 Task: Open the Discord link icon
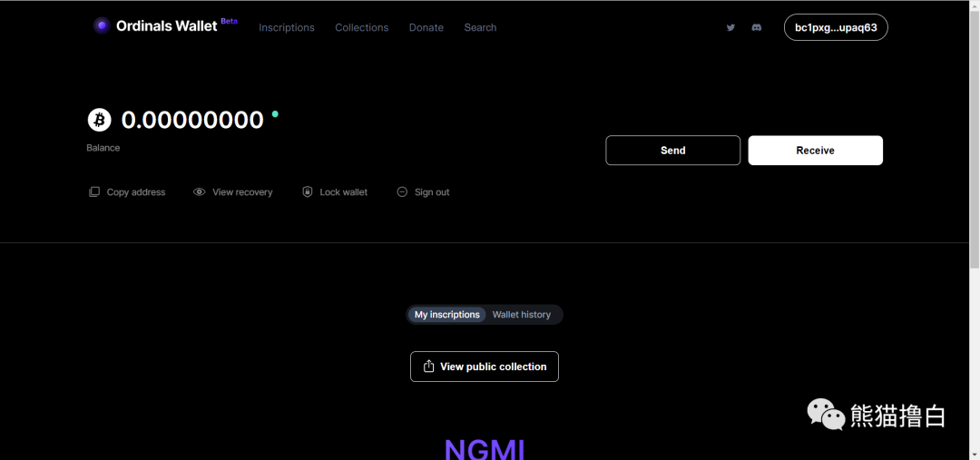click(x=756, y=27)
